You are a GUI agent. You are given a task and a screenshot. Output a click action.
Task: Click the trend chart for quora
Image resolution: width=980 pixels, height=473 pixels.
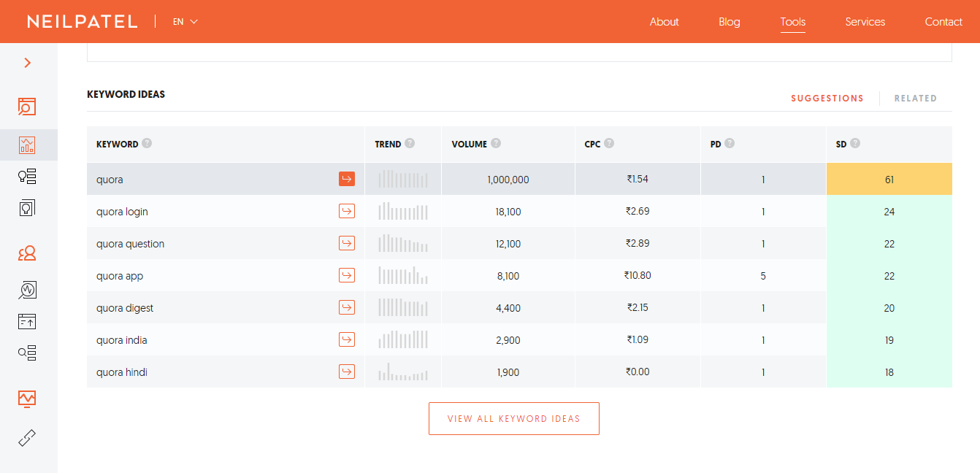(403, 179)
